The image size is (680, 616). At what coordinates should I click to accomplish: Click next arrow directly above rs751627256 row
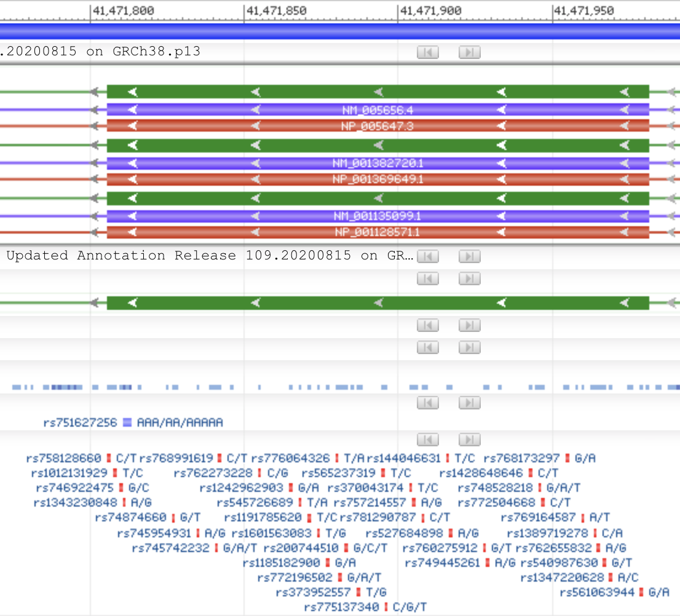click(x=469, y=403)
